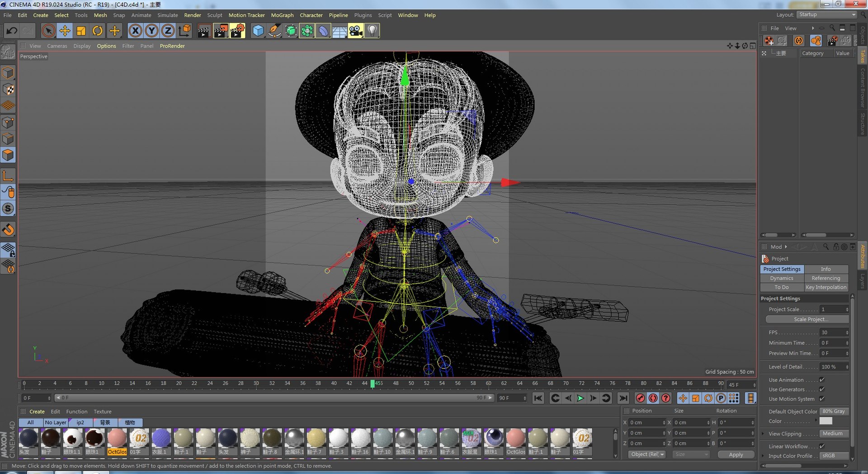Open the Create menu
The height and width of the screenshot is (474, 868).
pos(41,15)
